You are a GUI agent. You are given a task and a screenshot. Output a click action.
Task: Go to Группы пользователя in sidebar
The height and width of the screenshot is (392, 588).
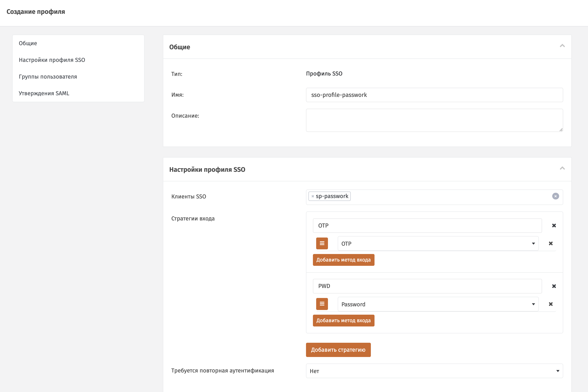(48, 77)
